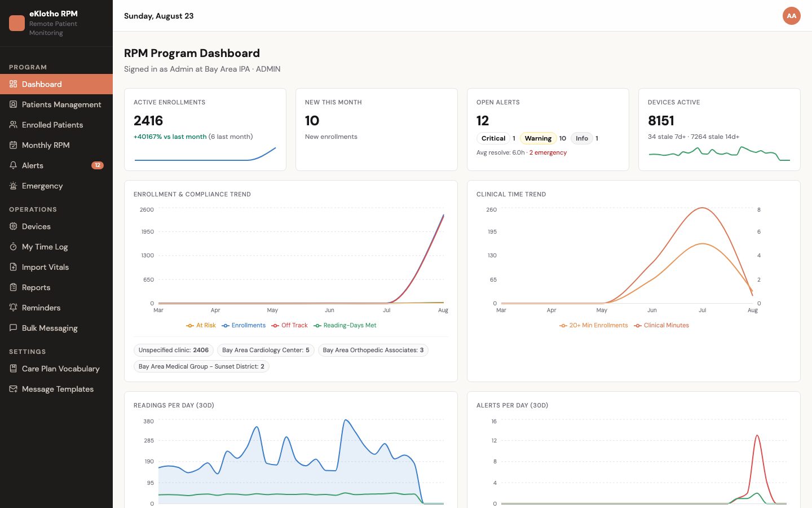Click the Reports clipboard icon
Image resolution: width=812 pixels, height=508 pixels.
tap(13, 287)
